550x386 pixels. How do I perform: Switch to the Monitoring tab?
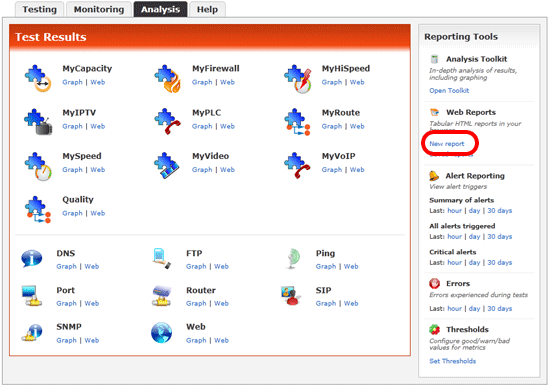99,9
